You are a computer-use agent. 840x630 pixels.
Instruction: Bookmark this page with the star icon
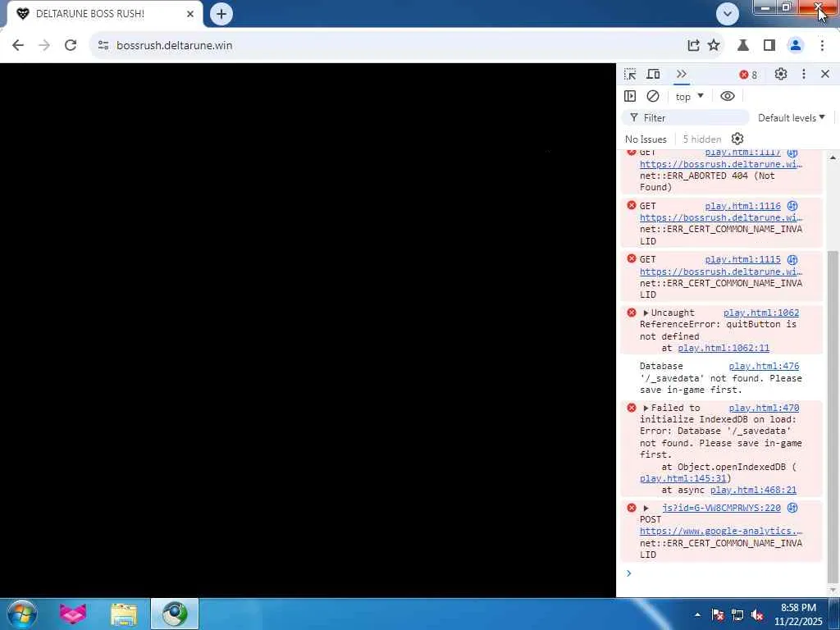pyautogui.click(x=714, y=45)
